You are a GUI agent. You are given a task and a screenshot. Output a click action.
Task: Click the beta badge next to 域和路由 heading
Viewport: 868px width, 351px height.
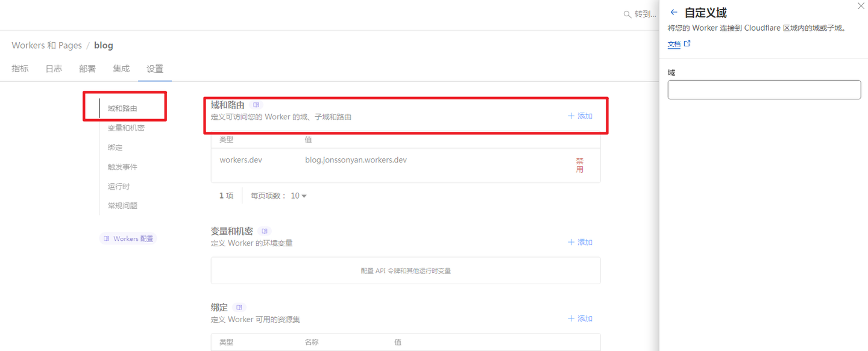[x=256, y=104]
